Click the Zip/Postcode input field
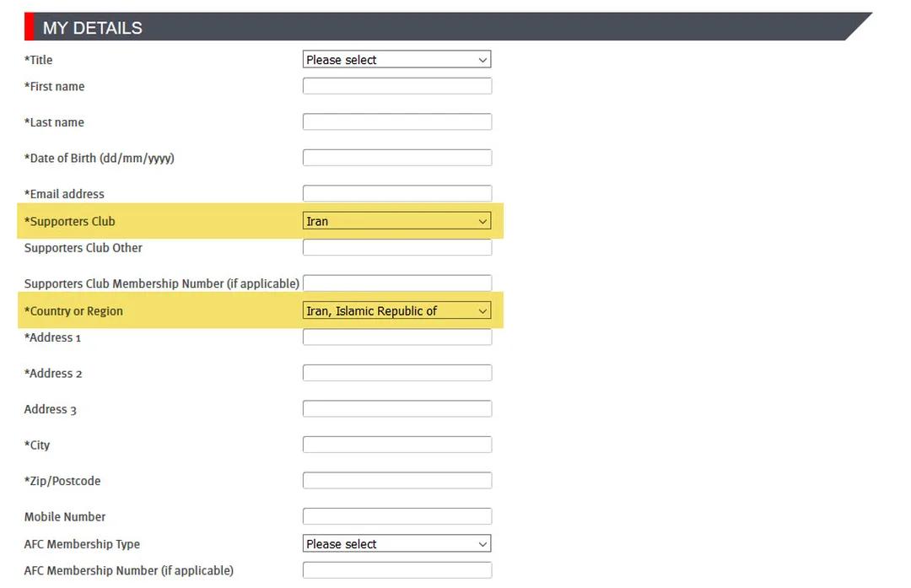Image resolution: width=911 pixels, height=588 pixels. [x=397, y=481]
